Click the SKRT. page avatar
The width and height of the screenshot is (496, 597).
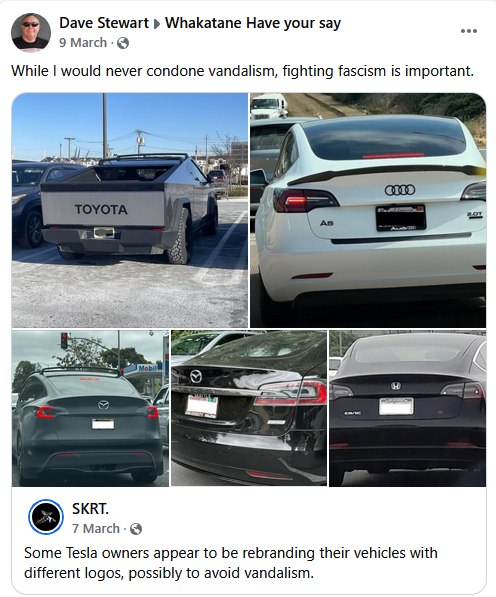tap(46, 517)
